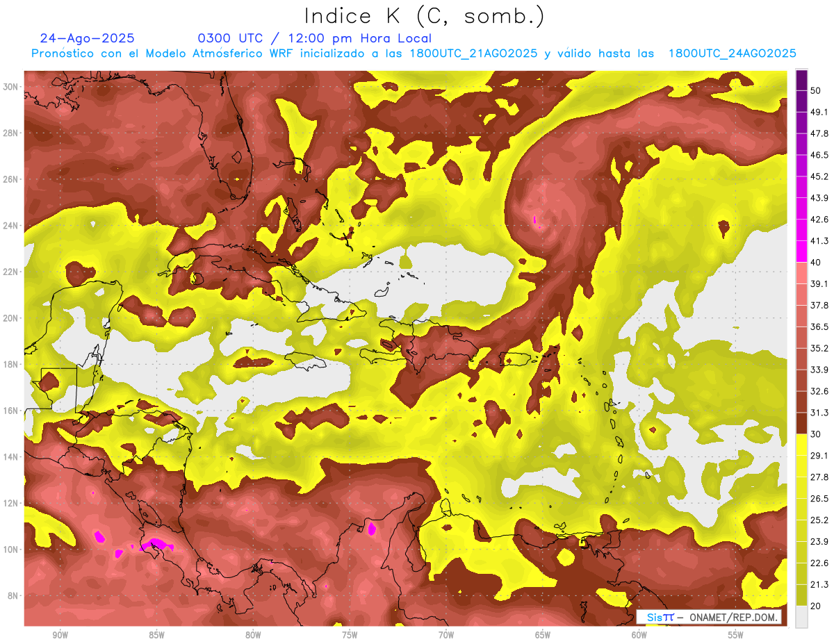Screen dimensions: 834x644
Task: Click the colorbar value 33.9
Action: point(820,370)
